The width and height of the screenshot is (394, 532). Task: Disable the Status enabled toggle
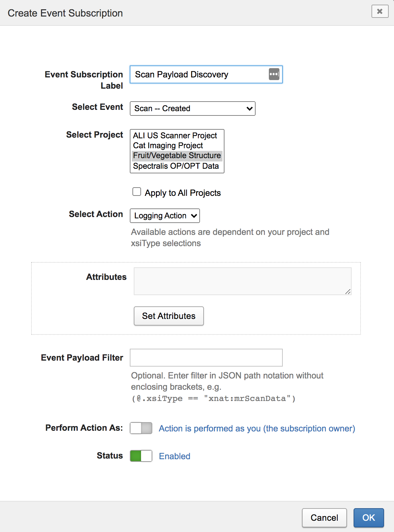click(x=141, y=456)
